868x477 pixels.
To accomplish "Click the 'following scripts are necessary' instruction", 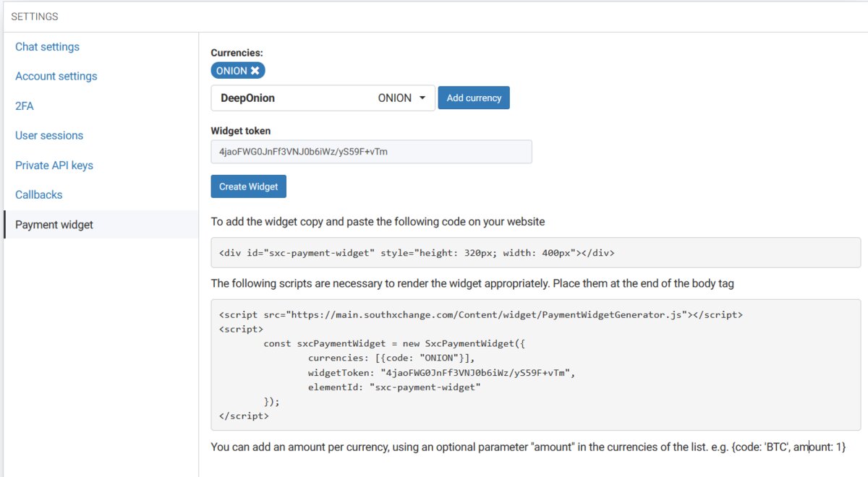I will point(472,284).
